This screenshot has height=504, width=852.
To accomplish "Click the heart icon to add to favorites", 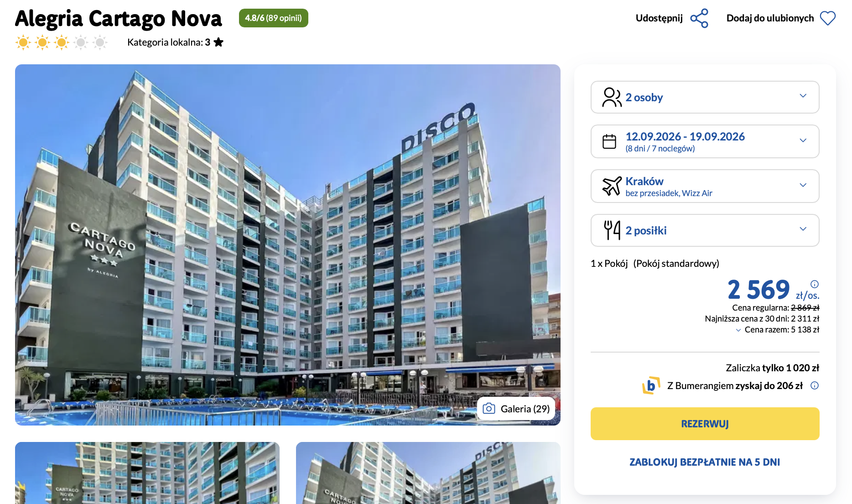I will pos(828,18).
